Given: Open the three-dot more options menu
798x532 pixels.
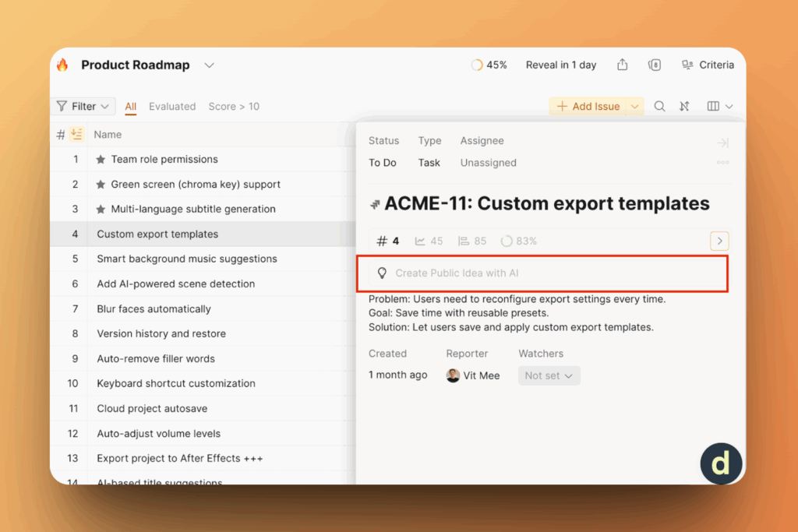Looking at the screenshot, I should [x=722, y=163].
